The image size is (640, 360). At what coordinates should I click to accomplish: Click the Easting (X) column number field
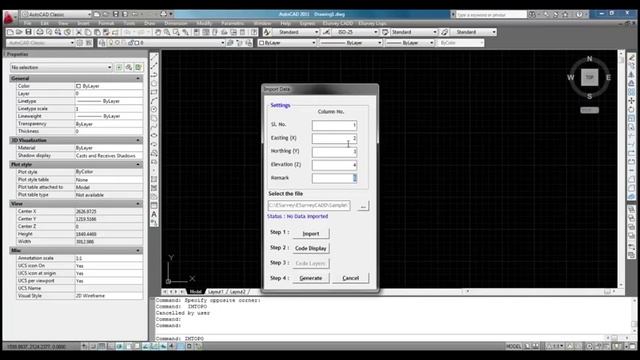[x=334, y=138]
